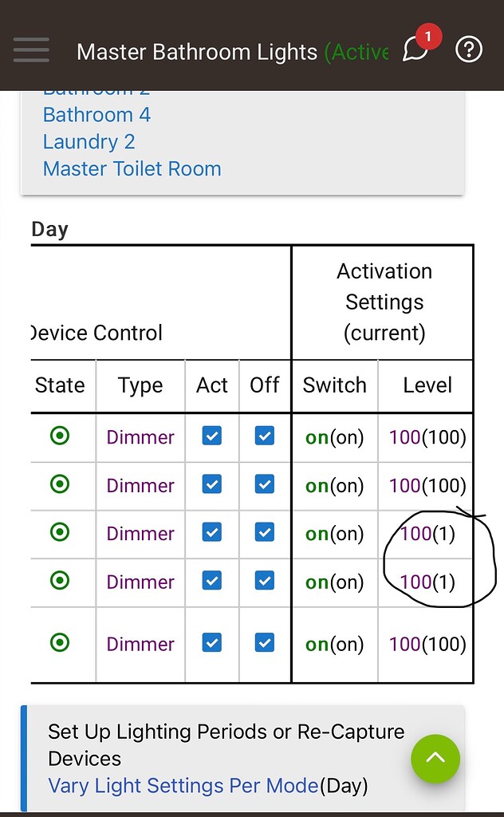The height and width of the screenshot is (817, 504).
Task: Open the Dimmer type selector in row three
Action: (140, 533)
